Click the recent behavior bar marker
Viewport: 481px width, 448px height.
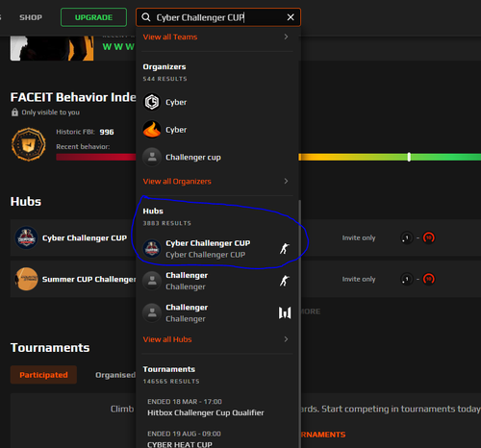[x=409, y=157]
